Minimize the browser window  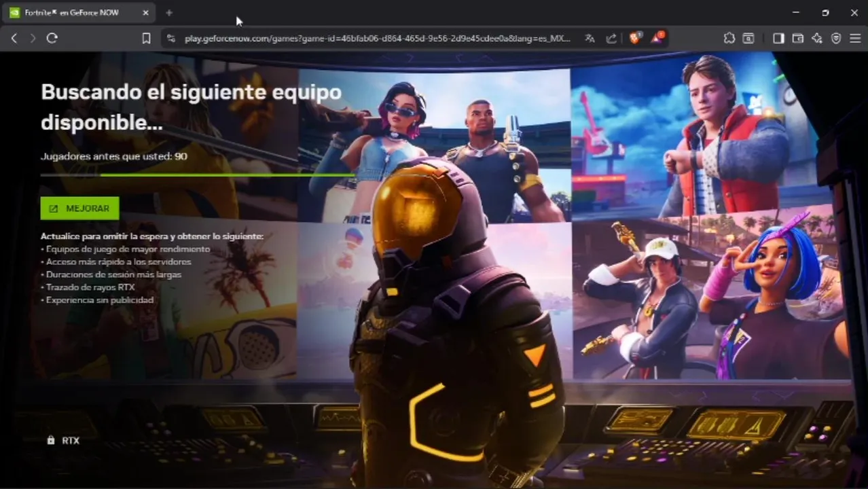[x=795, y=13]
